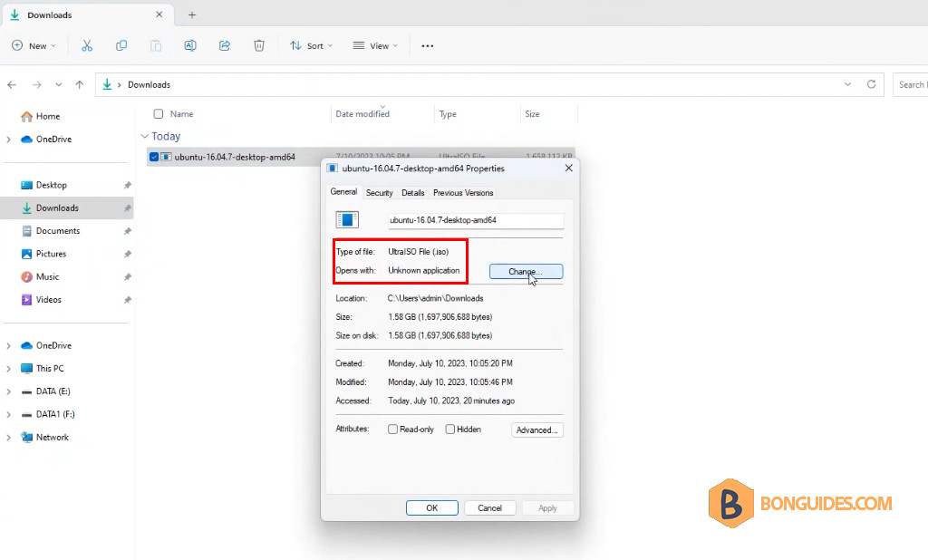Expand the DATA (E:) drive node
Viewport: 928px width, 560px height.
(8, 391)
